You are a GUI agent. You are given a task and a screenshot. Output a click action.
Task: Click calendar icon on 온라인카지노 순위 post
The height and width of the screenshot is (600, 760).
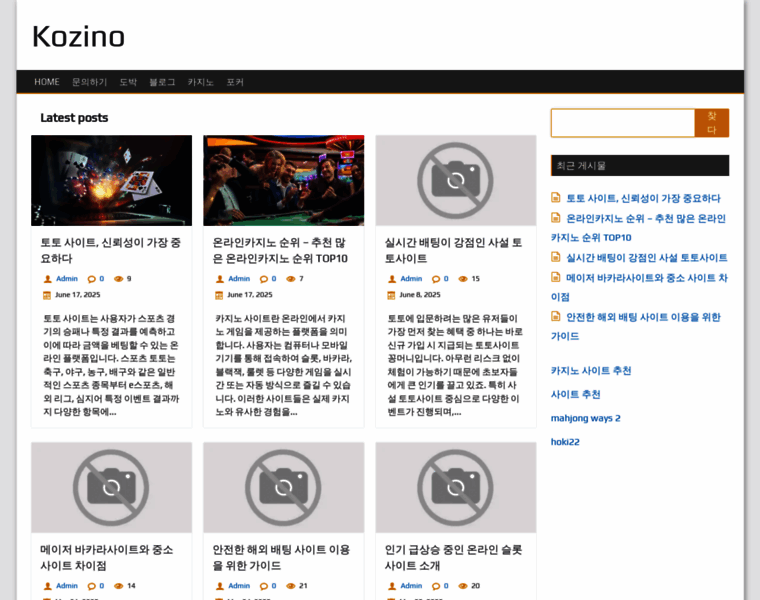[x=219, y=295]
